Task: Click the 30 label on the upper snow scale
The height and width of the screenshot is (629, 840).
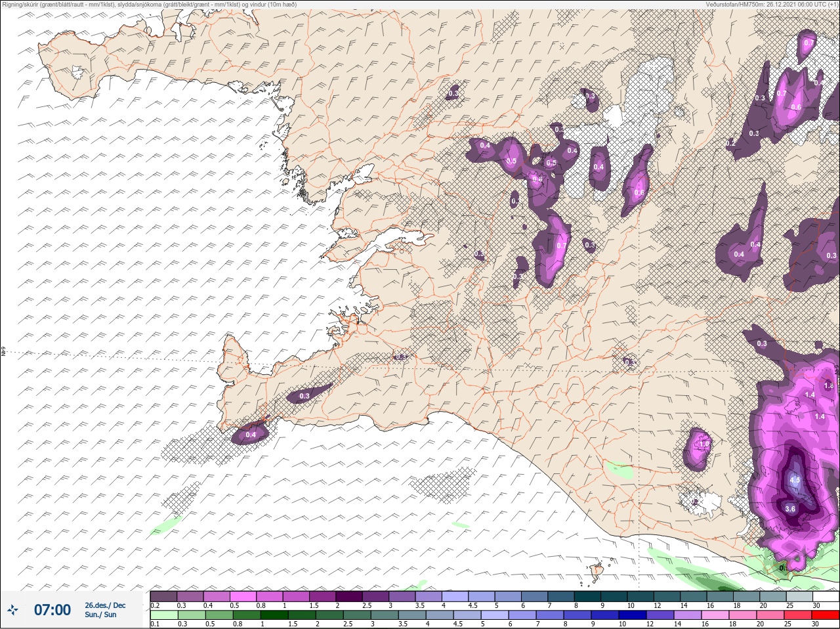Action: pos(816,605)
